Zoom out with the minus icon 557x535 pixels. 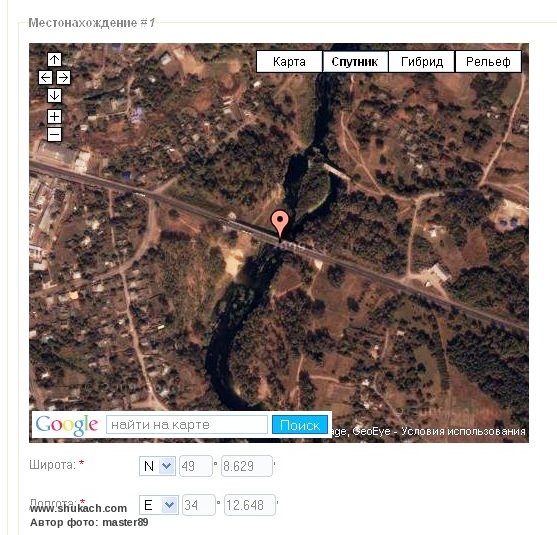point(54,135)
